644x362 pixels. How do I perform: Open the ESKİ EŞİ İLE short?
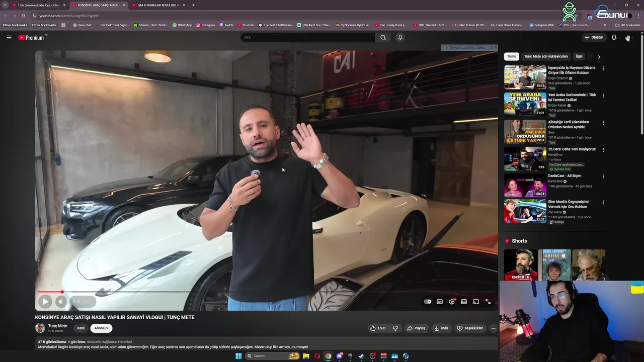521,265
